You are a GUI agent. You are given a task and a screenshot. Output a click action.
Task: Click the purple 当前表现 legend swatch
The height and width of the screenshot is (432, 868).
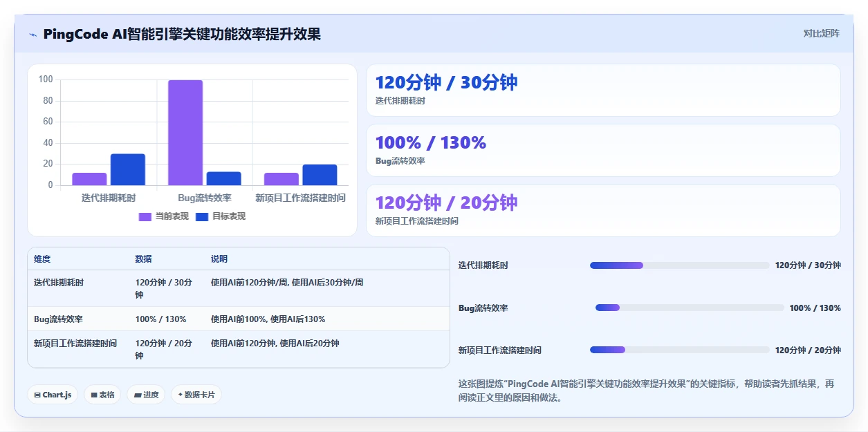tap(145, 216)
